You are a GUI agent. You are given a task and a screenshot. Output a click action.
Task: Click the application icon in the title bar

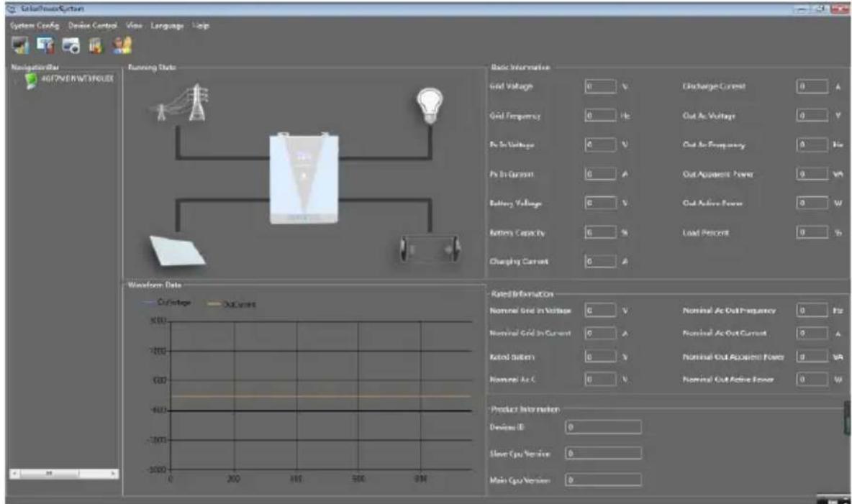tap(11, 8)
